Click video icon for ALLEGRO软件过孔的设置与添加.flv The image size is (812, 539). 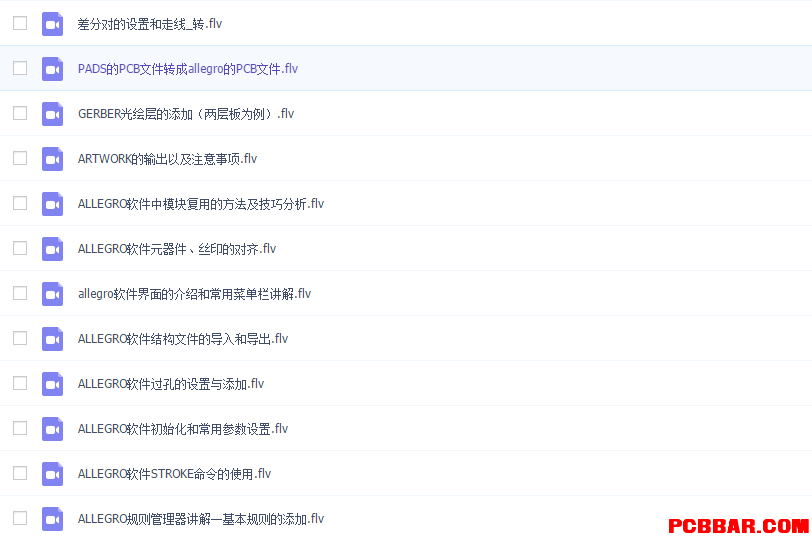point(52,384)
